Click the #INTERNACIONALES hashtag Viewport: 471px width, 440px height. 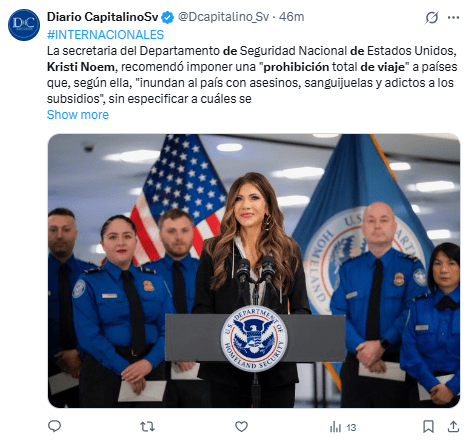[x=105, y=35]
